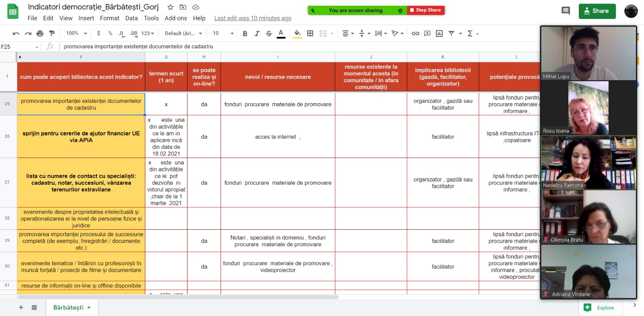
Task: Open the name box F25 dropdown
Action: [x=37, y=47]
